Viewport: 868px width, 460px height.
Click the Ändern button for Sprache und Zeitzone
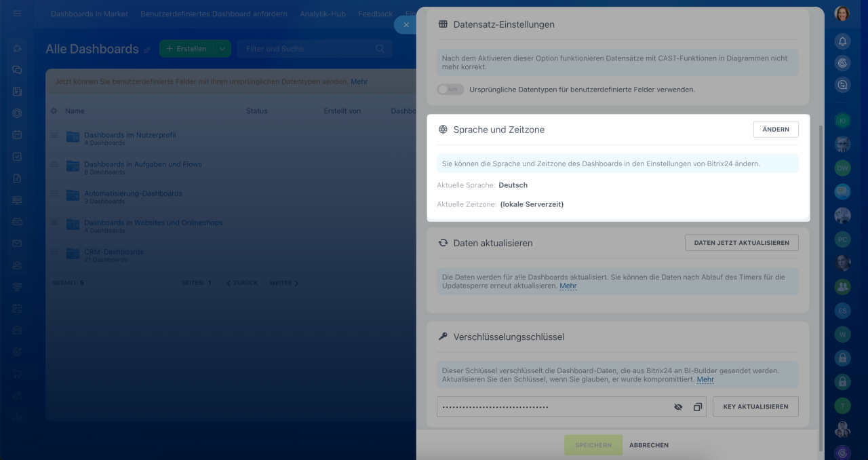(x=776, y=130)
